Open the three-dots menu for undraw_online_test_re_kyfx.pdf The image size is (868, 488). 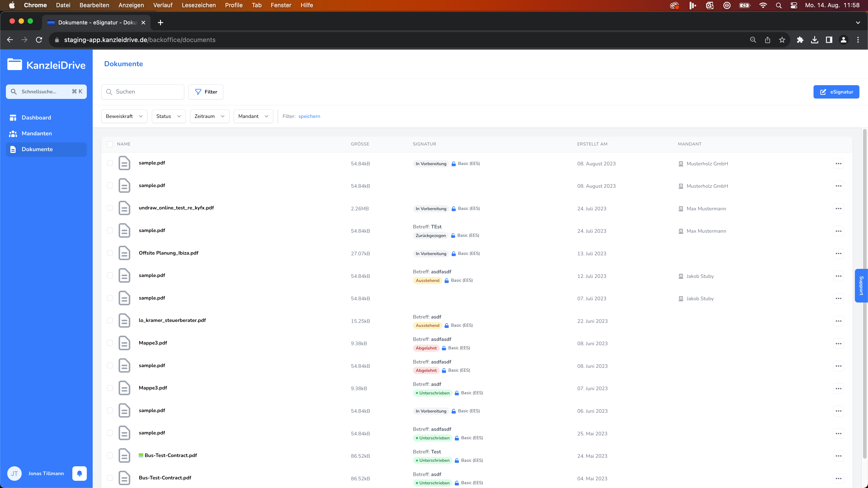click(x=838, y=209)
